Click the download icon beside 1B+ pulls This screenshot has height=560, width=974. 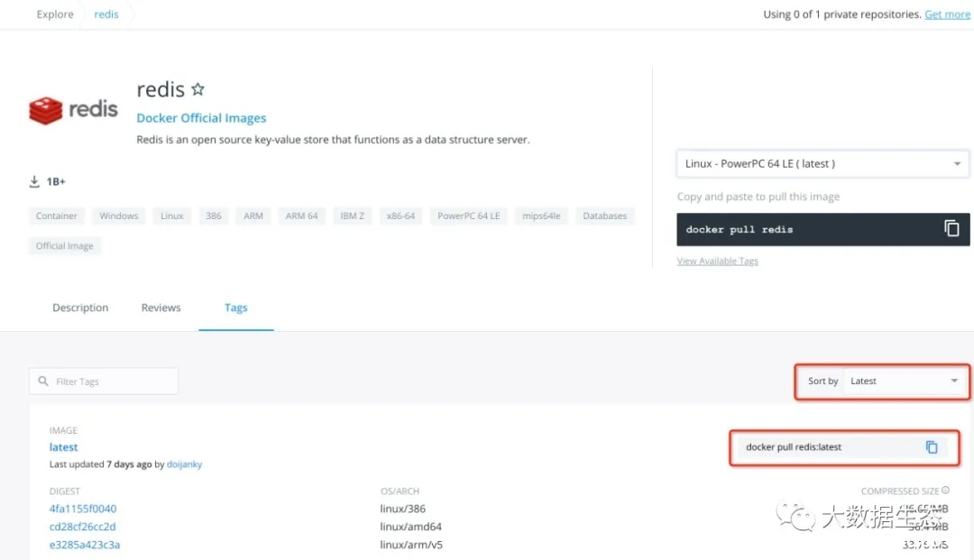(x=32, y=180)
